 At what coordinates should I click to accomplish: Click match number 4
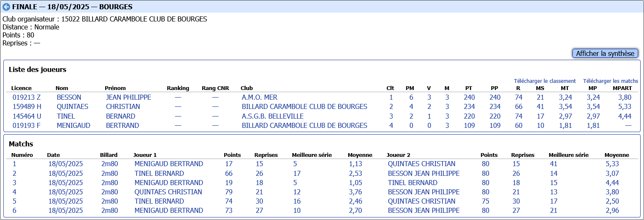coord(14,192)
